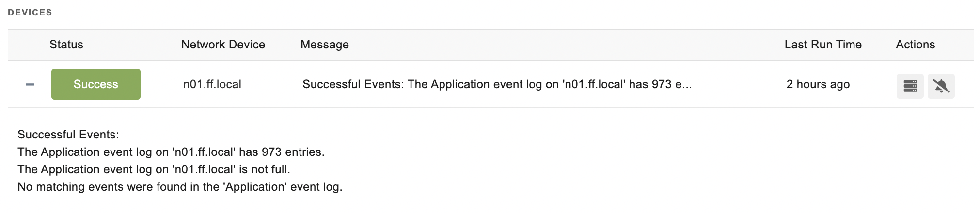Mute alerts with the crossed-out bell icon
Image resolution: width=980 pixels, height=213 pixels.
(941, 86)
